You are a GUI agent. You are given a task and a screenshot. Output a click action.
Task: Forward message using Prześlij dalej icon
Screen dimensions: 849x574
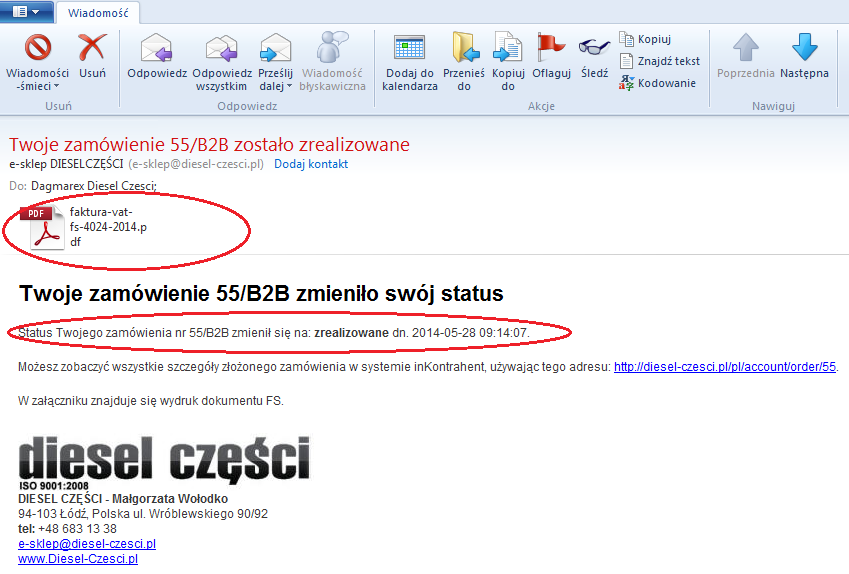click(275, 48)
